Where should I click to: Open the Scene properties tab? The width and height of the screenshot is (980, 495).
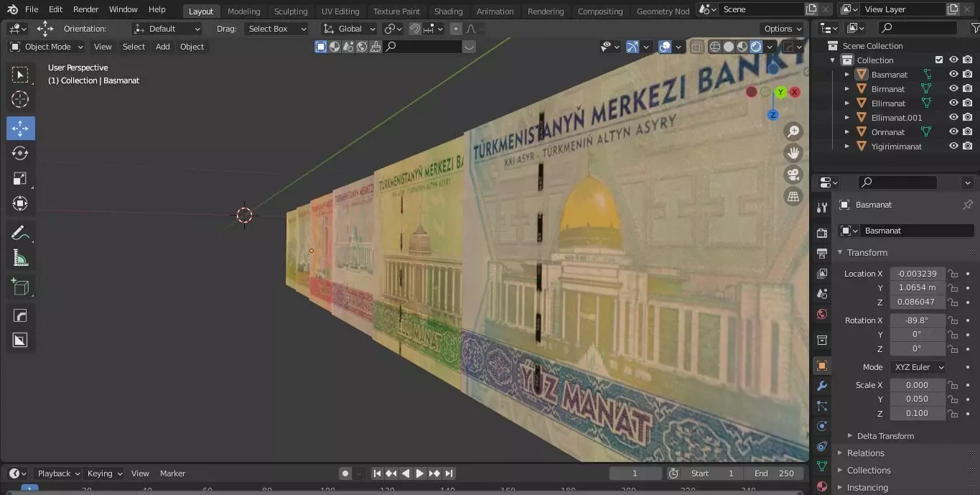click(822, 294)
